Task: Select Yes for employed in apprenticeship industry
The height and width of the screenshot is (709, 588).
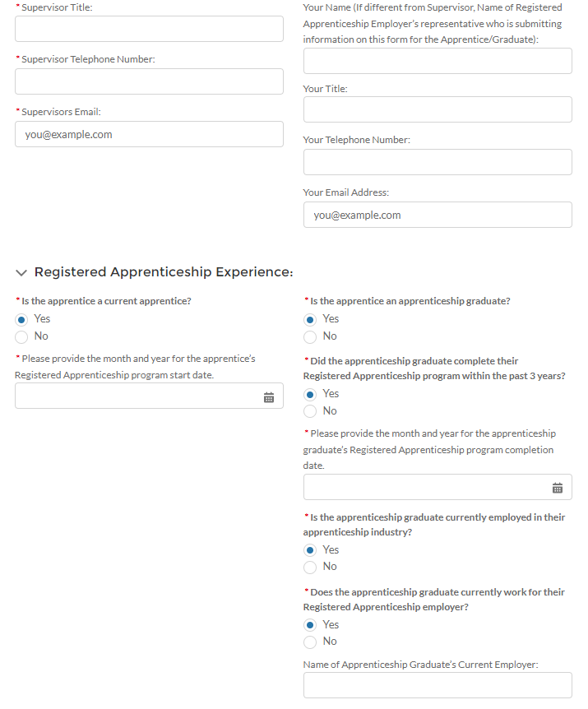Action: pos(311,550)
